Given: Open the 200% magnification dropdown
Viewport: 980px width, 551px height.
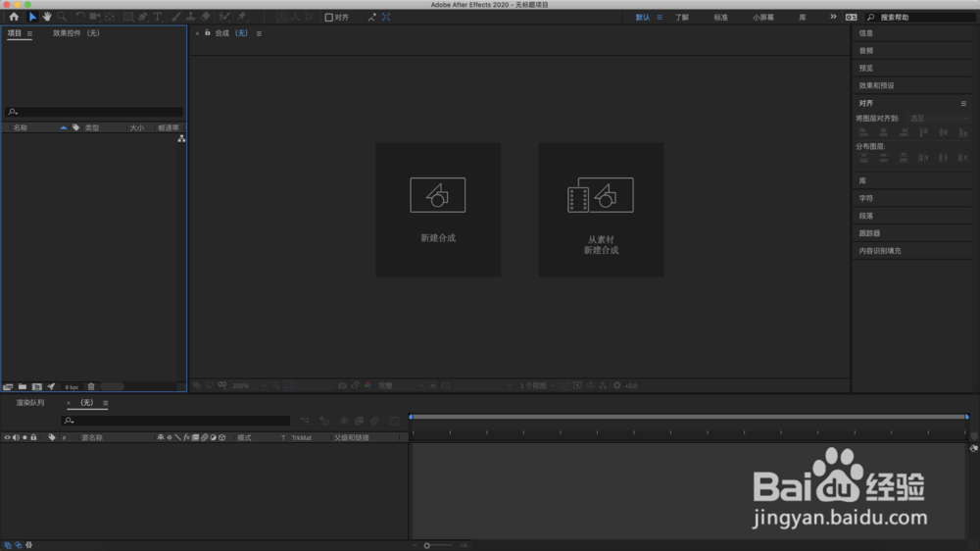Looking at the screenshot, I should click(x=249, y=386).
